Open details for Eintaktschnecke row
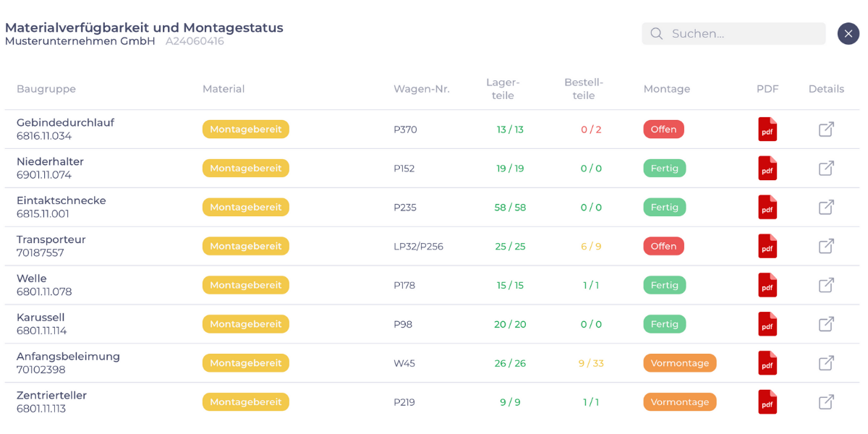868x434 pixels. coord(826,208)
